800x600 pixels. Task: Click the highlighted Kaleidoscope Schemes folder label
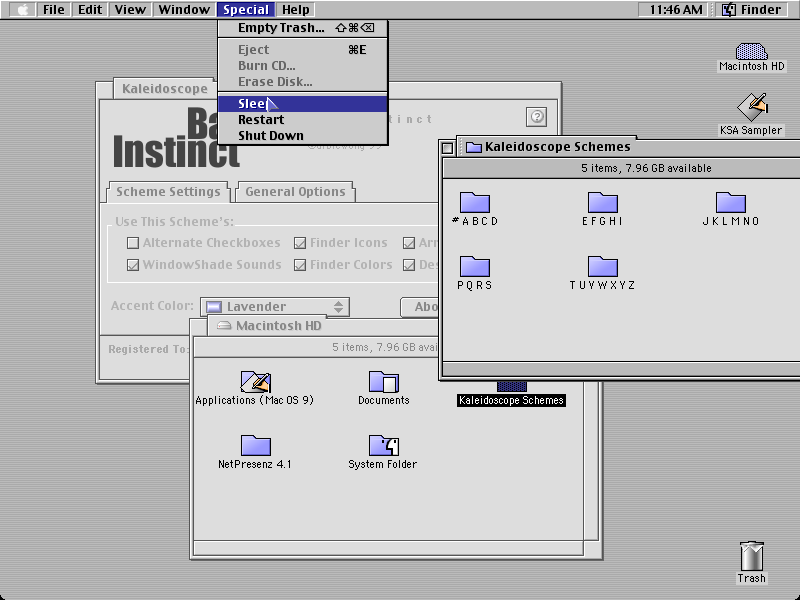click(511, 401)
